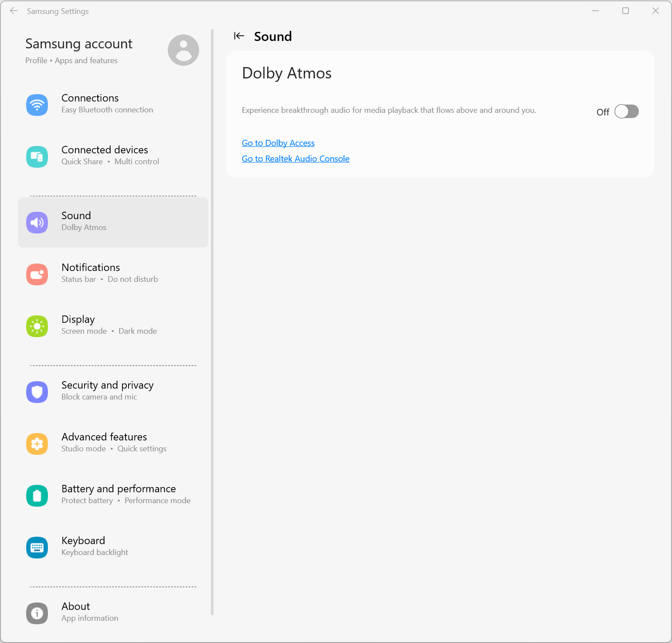Close the Samsung Settings window
This screenshot has width=672, height=643.
tap(655, 11)
